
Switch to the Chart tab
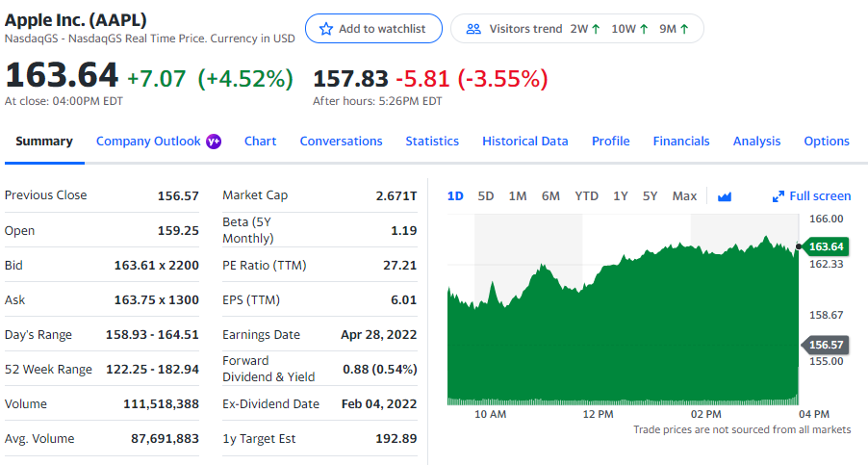click(x=260, y=142)
